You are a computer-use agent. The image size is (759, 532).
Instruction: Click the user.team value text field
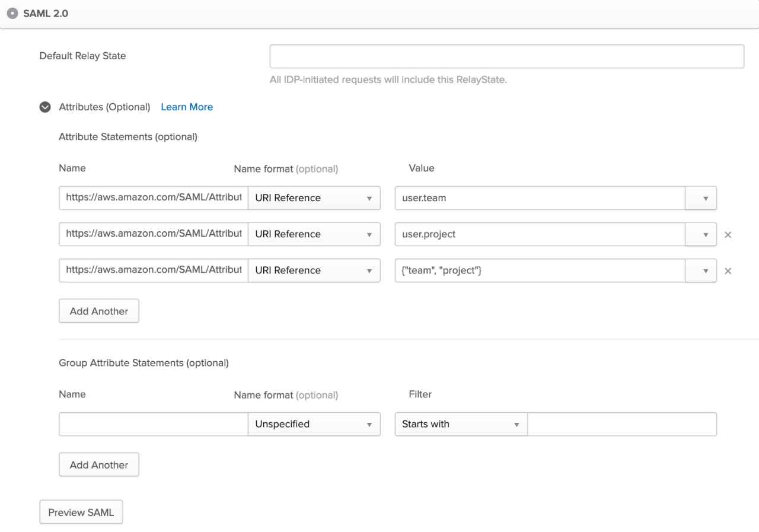[540, 198]
